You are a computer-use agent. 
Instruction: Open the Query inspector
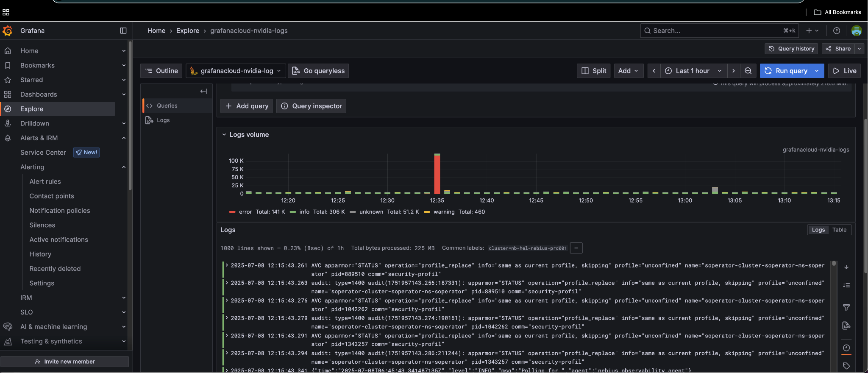coord(312,106)
